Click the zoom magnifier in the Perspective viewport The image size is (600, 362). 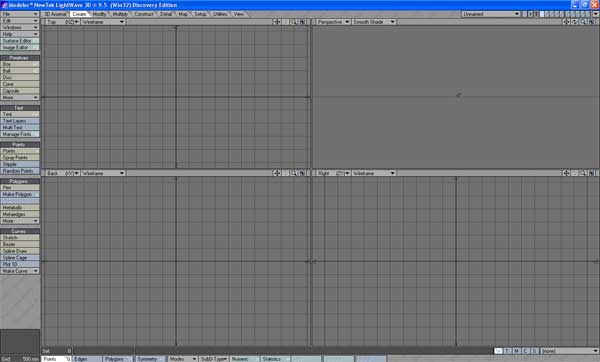pyautogui.click(x=583, y=22)
